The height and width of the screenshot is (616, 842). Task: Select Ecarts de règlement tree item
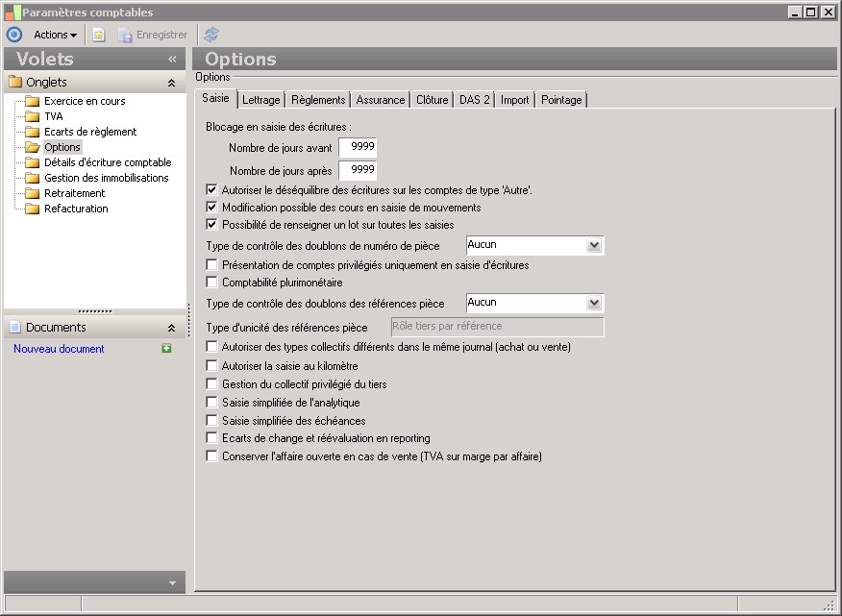(x=90, y=132)
